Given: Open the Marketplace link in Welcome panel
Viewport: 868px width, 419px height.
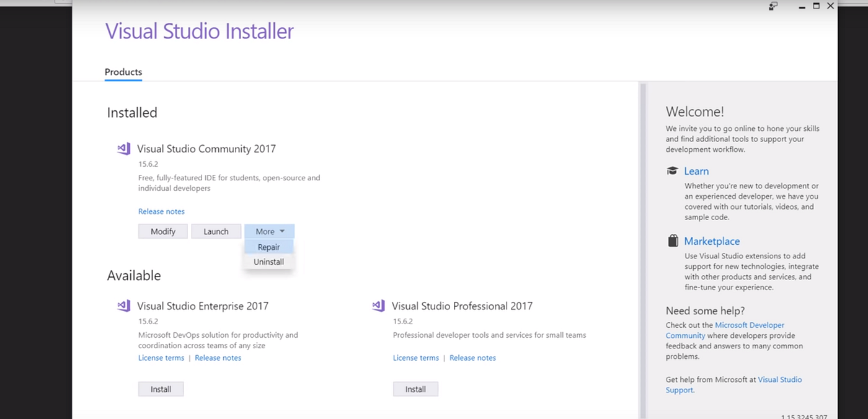Looking at the screenshot, I should click(x=712, y=241).
